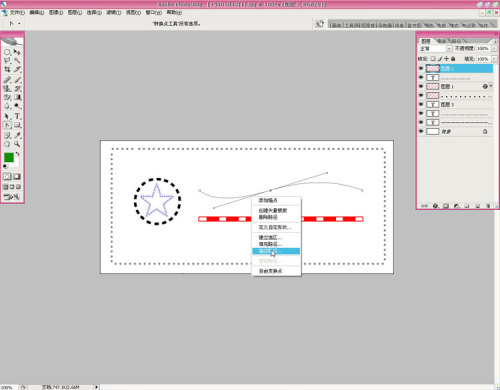Select the Horizontal Type tool
This screenshot has width=500, height=390.
[17, 116]
